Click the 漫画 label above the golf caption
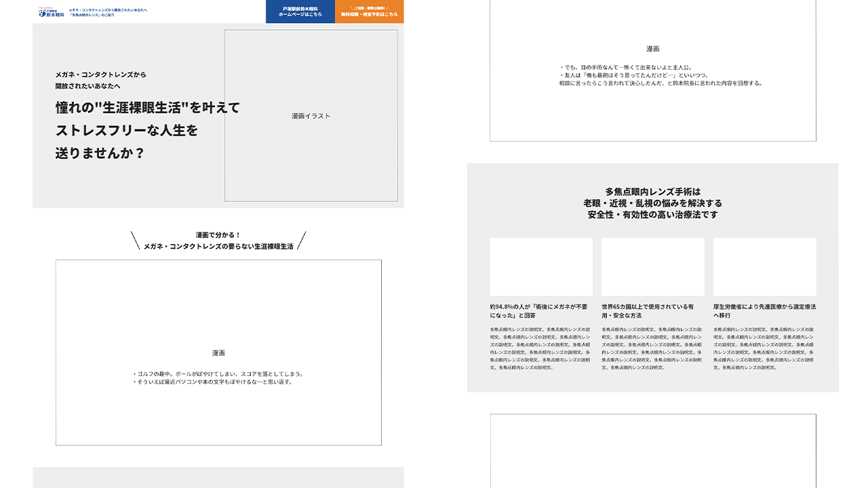This screenshot has height=488, width=868. click(x=218, y=353)
